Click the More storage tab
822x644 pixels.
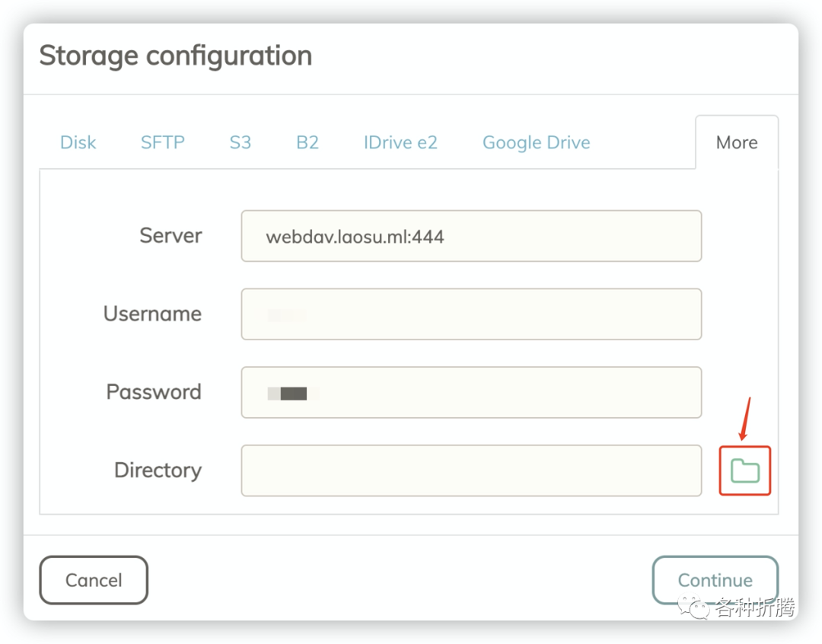[x=737, y=142]
